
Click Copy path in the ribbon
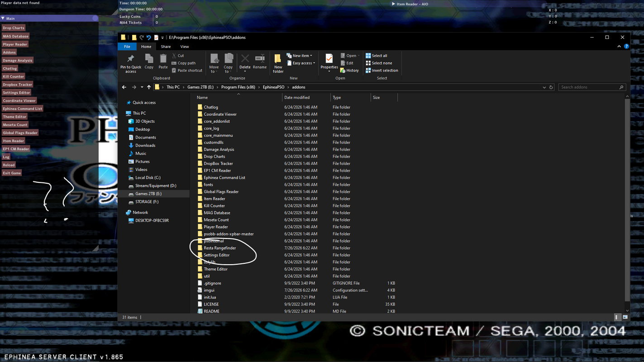(x=184, y=63)
